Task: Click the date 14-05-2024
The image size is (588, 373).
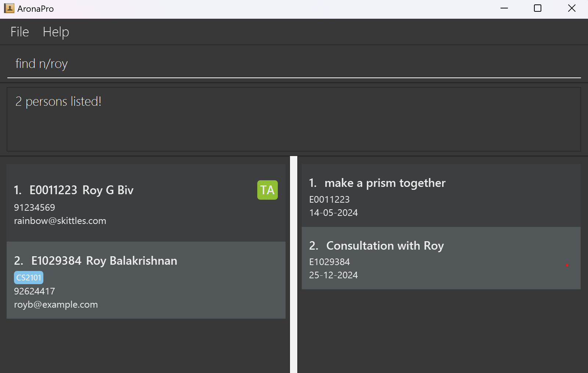Action: point(333,213)
